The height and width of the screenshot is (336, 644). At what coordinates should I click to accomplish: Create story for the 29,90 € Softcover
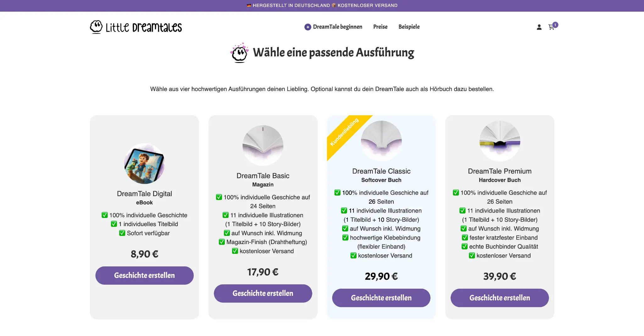pos(381,298)
